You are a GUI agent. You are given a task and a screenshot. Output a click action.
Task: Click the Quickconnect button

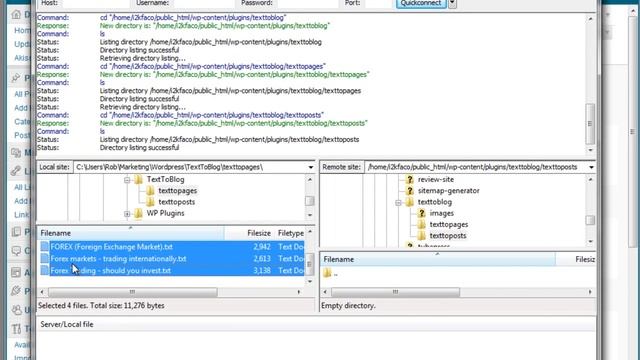click(x=421, y=3)
